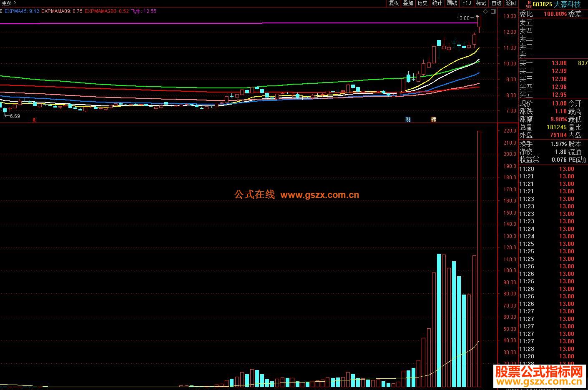Open F10 company info
Viewport: 588px width, 390px height.
tap(467, 3)
